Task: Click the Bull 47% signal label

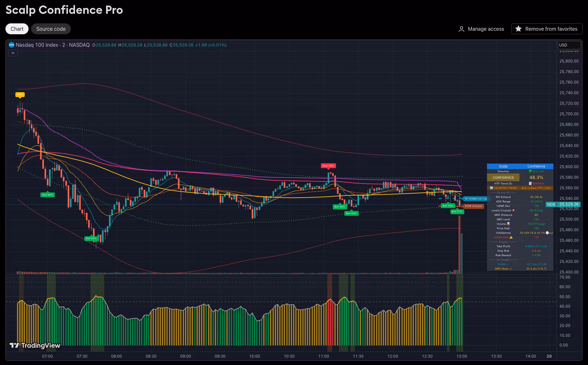Action: pos(457,211)
